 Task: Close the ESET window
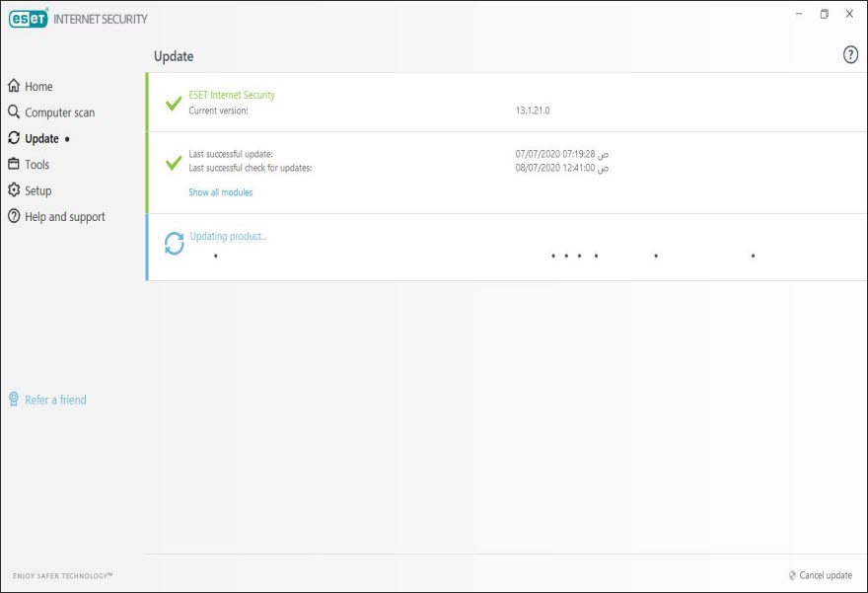coord(849,14)
